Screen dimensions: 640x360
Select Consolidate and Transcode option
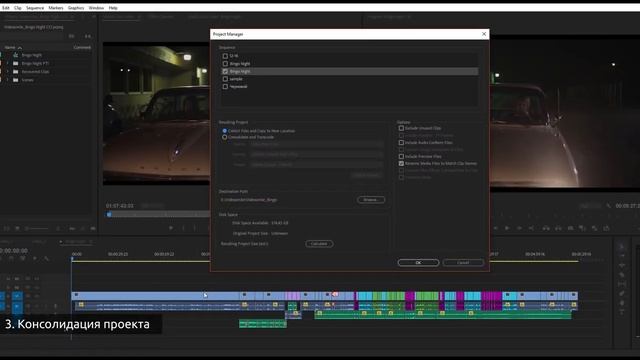(x=224, y=138)
